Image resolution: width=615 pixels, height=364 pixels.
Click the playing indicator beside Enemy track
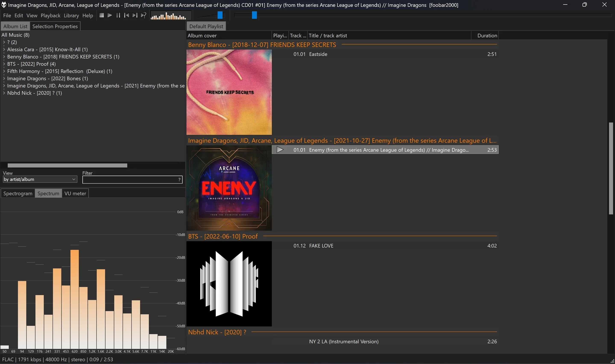click(x=280, y=150)
